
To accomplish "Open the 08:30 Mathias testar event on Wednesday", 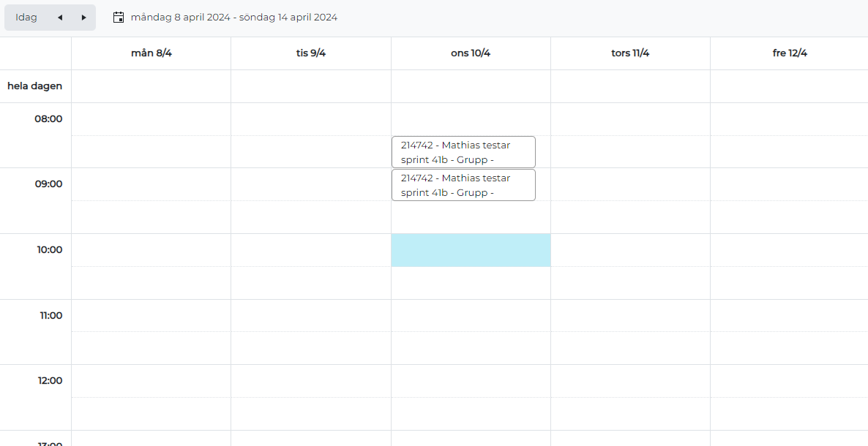I will [463, 151].
